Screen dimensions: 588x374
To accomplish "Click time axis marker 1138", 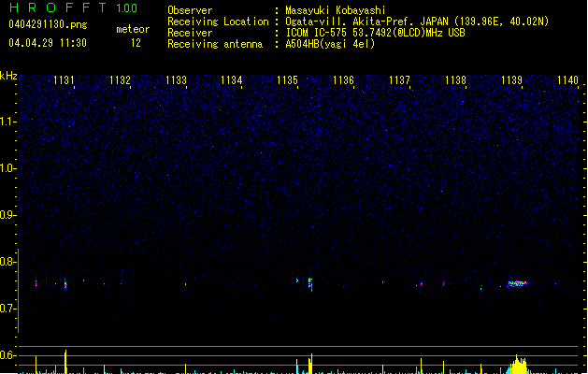I will pos(455,79).
